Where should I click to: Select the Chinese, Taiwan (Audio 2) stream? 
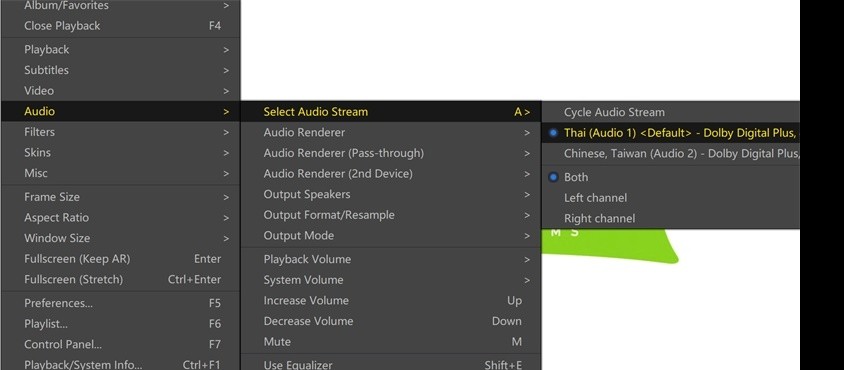[x=671, y=153]
